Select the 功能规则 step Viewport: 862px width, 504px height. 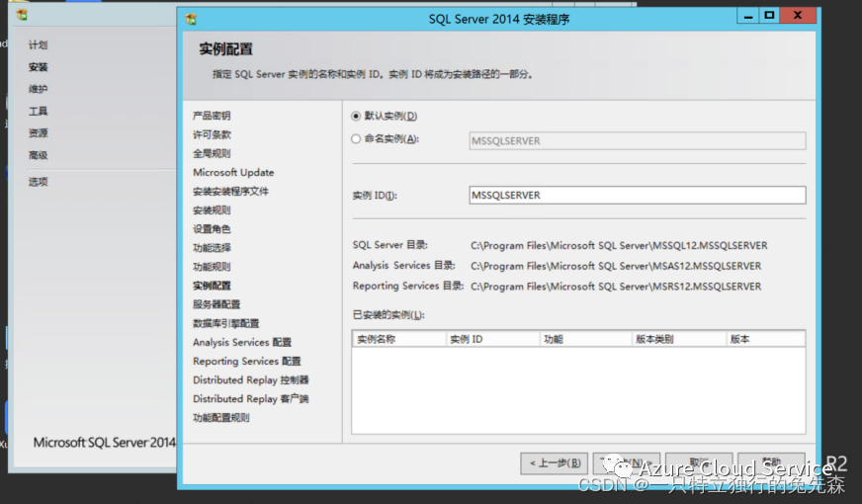[x=212, y=267]
